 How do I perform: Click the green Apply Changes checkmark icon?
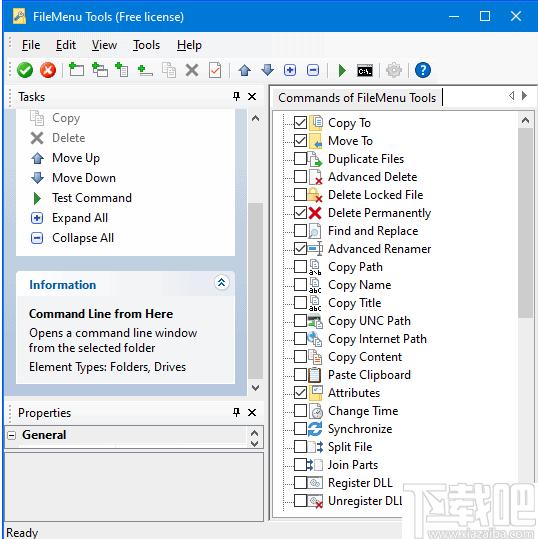click(25, 70)
